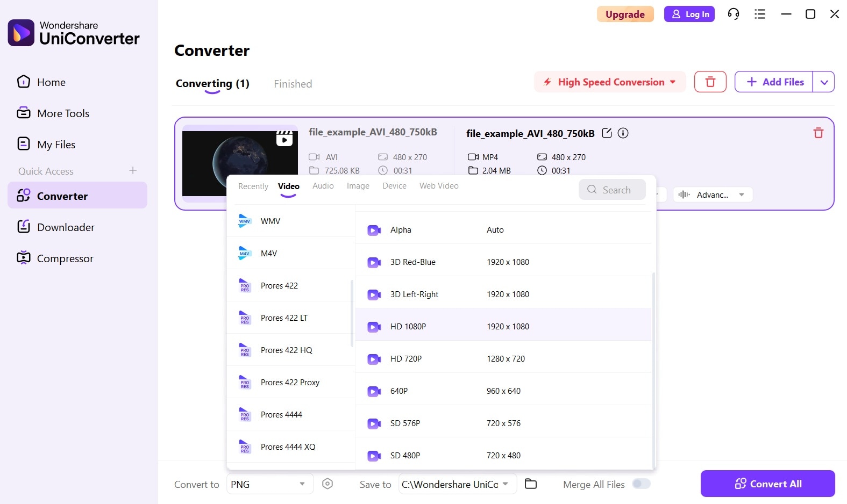Screen dimensions: 847x504
Task: Browse for output folder icon
Action: pyautogui.click(x=531, y=484)
